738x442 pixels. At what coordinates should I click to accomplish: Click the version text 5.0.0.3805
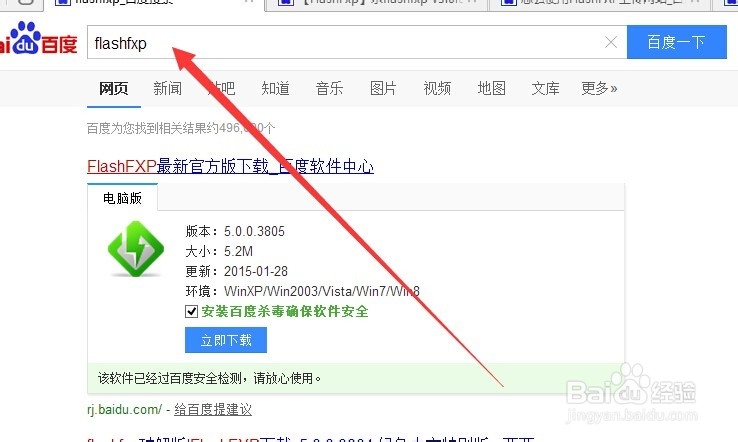point(254,232)
